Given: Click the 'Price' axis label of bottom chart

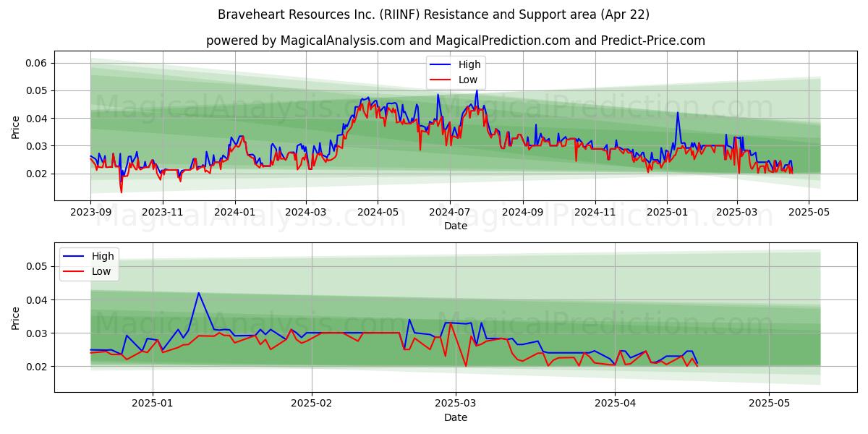Looking at the screenshot, I should [16, 318].
